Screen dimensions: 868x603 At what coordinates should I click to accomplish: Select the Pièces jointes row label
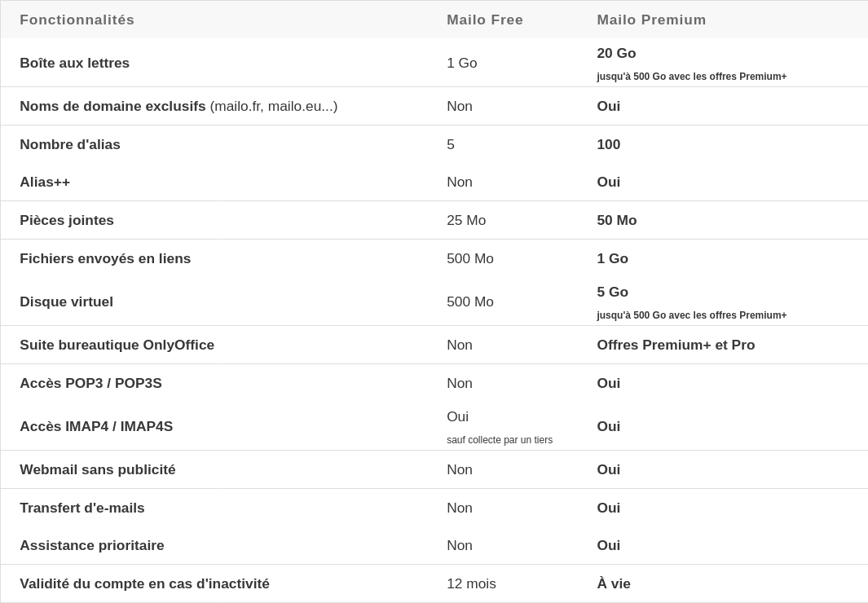(x=67, y=220)
